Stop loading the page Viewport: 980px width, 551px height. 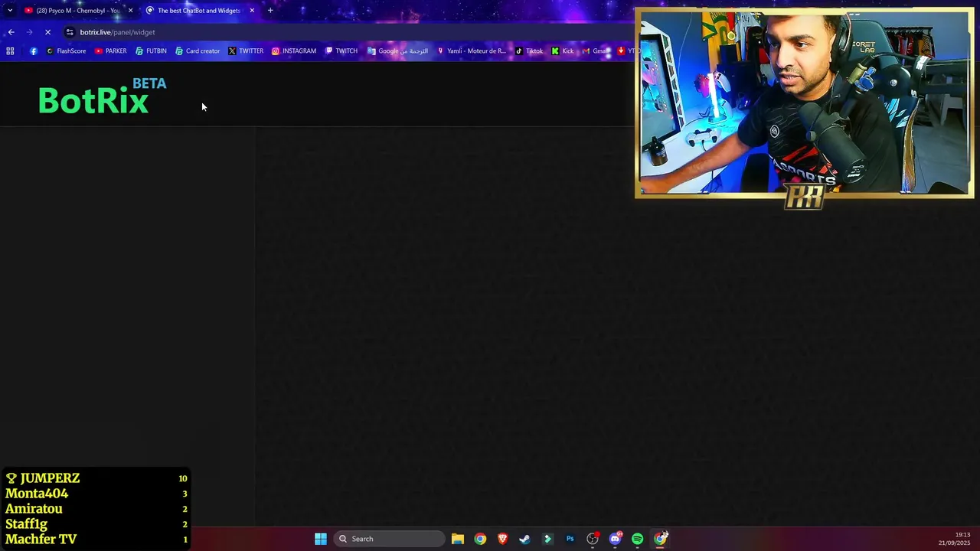click(47, 32)
